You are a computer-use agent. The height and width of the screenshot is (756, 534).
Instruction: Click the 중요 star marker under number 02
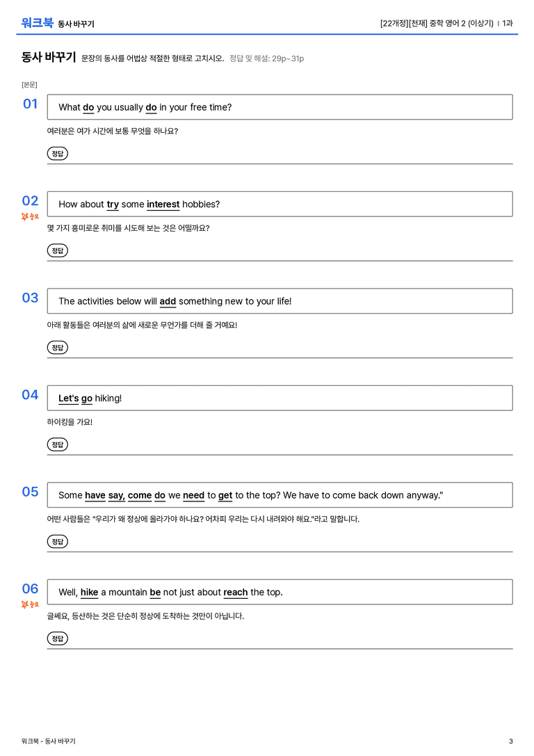point(30,216)
